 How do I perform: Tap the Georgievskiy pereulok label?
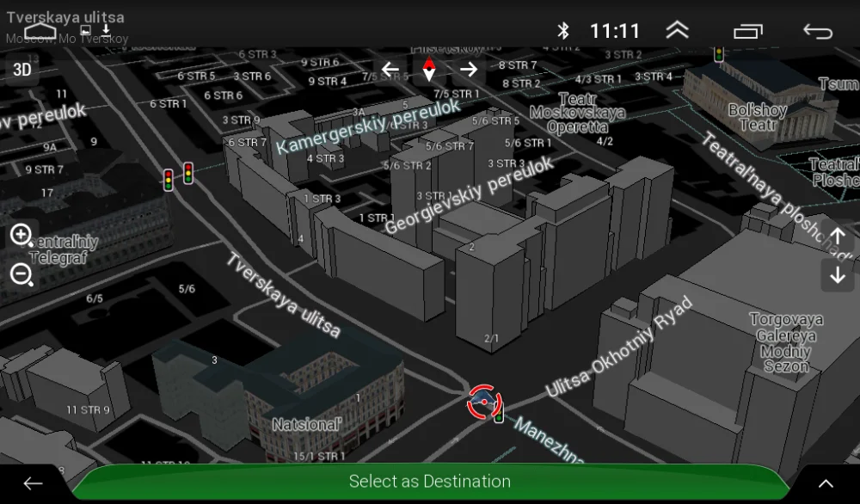coord(470,194)
